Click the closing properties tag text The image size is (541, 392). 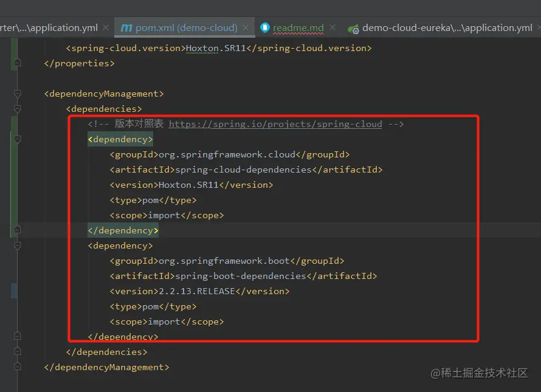(x=80, y=63)
